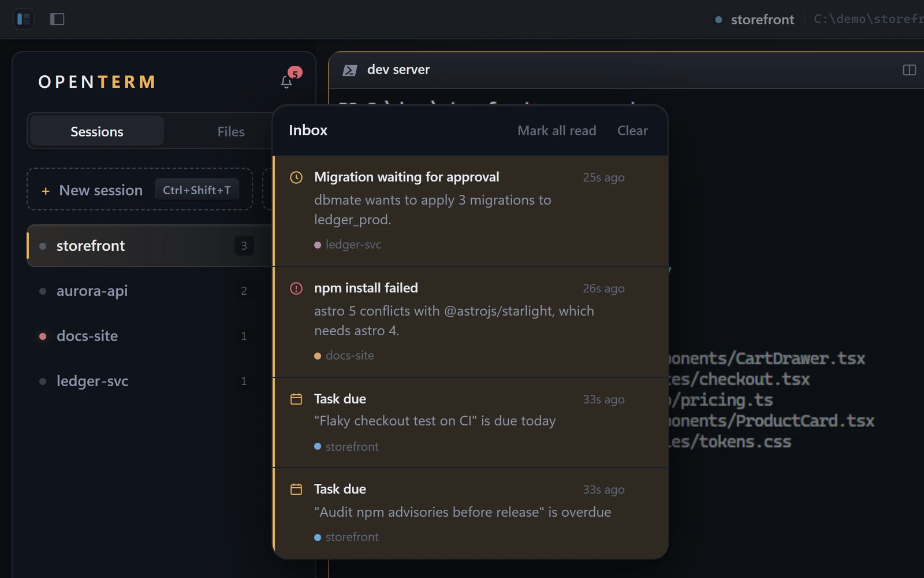Open the Audit npm advisories overdue notification
924x578 pixels.
point(471,513)
